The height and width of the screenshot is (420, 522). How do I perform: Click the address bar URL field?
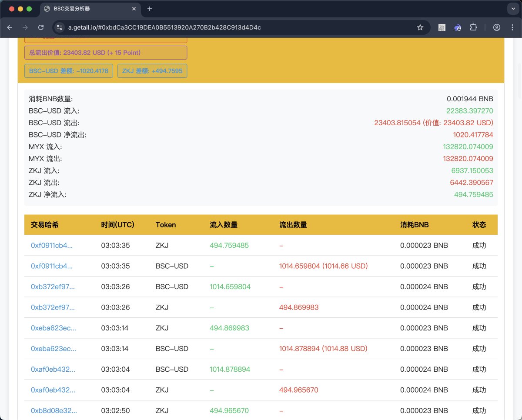(x=239, y=27)
